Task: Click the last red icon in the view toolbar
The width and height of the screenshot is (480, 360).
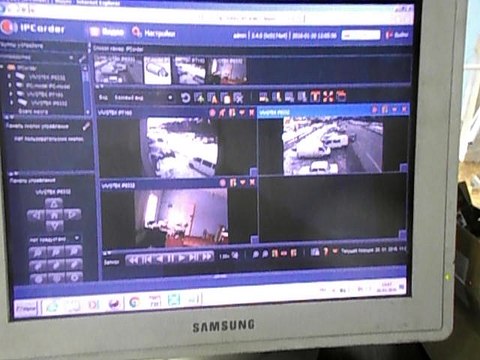Action: 341,96
